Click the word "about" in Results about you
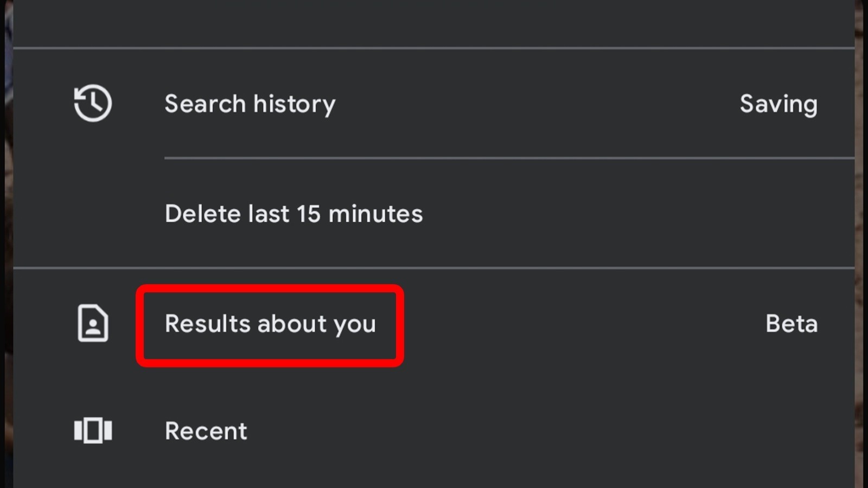Image resolution: width=868 pixels, height=488 pixels. [292, 324]
